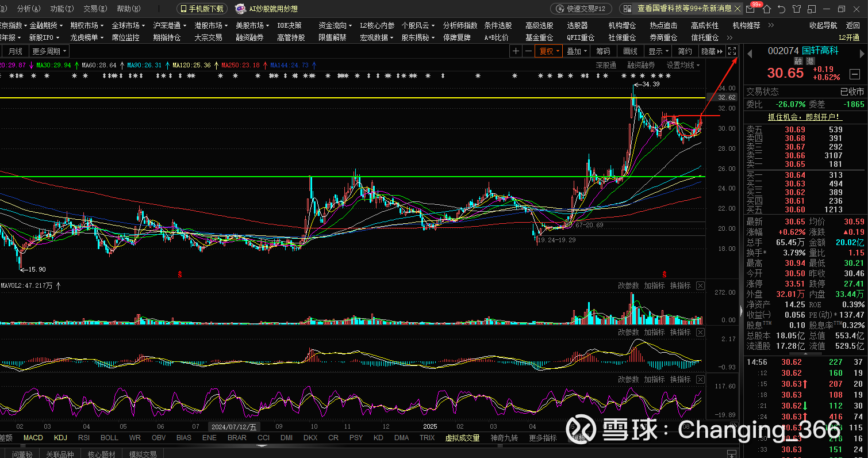Click 改参数 in the volume pane

pyautogui.click(x=628, y=285)
